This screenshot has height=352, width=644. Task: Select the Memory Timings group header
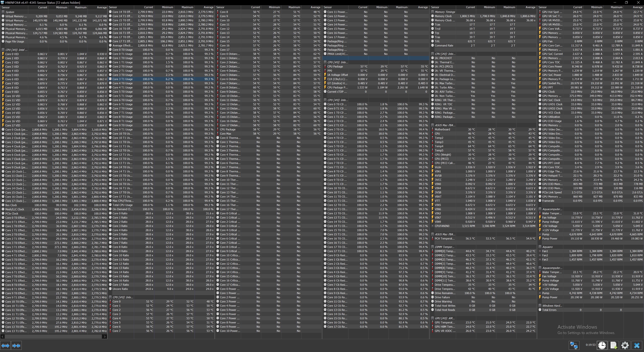[445, 12]
